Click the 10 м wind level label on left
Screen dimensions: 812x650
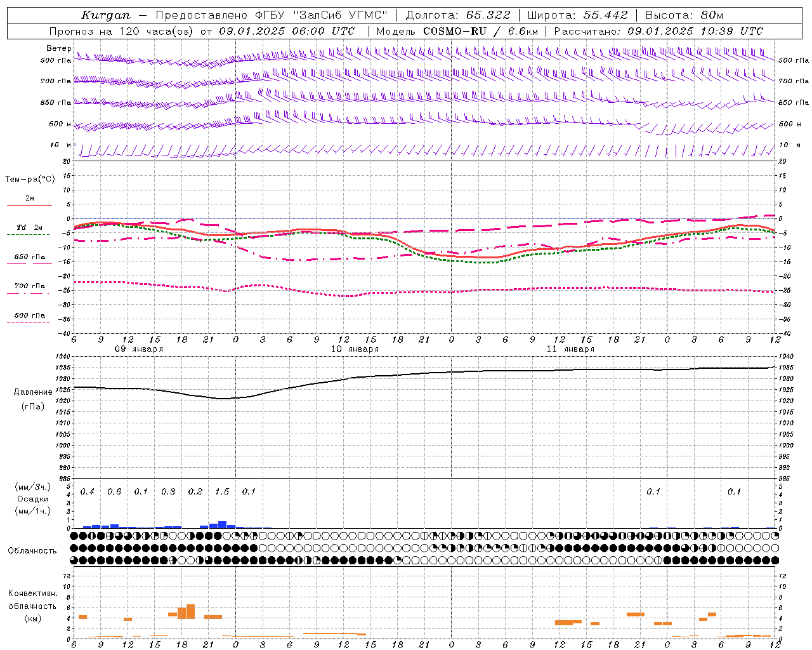(x=60, y=145)
